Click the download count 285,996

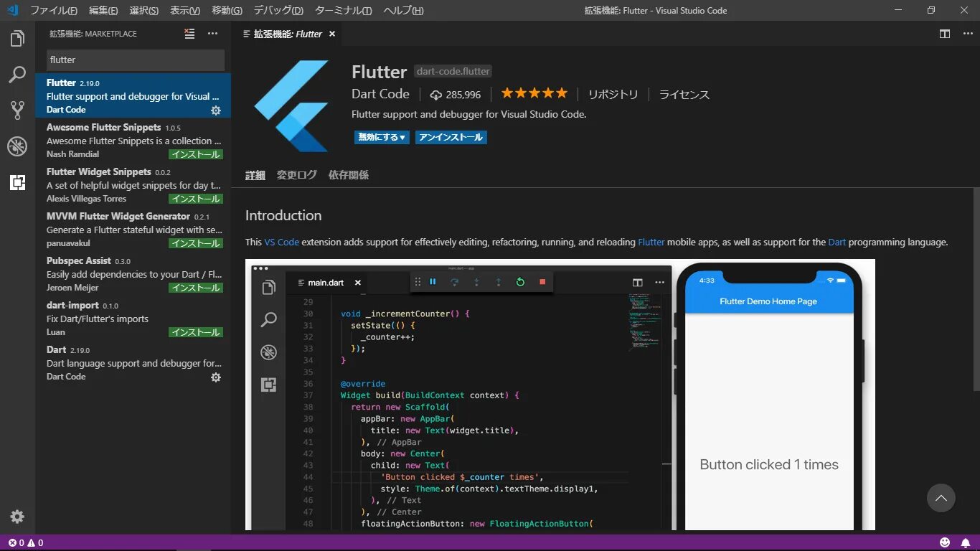click(x=456, y=95)
